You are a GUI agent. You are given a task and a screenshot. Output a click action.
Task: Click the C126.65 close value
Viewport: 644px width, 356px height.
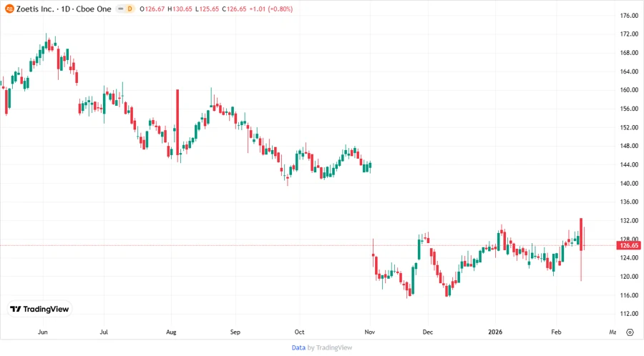[234, 9]
